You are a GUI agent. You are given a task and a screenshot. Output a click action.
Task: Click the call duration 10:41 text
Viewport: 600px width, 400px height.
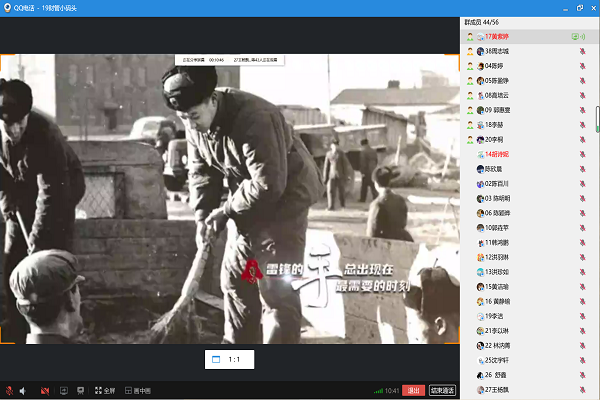click(x=392, y=391)
